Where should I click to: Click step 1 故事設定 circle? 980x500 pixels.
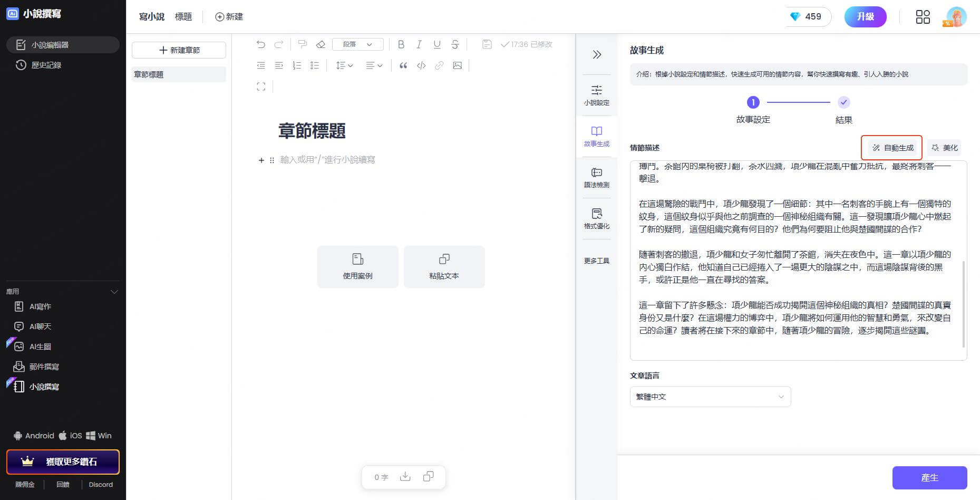point(753,102)
